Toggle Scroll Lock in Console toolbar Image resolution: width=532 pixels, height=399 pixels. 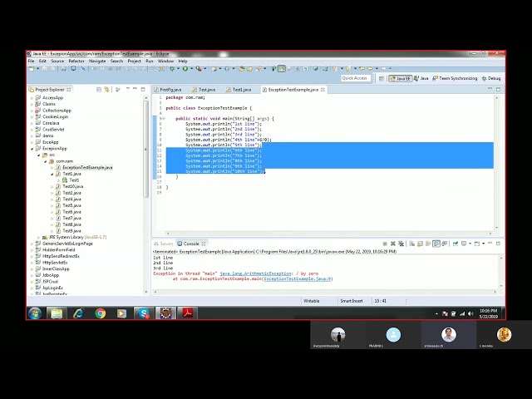tap(420, 244)
